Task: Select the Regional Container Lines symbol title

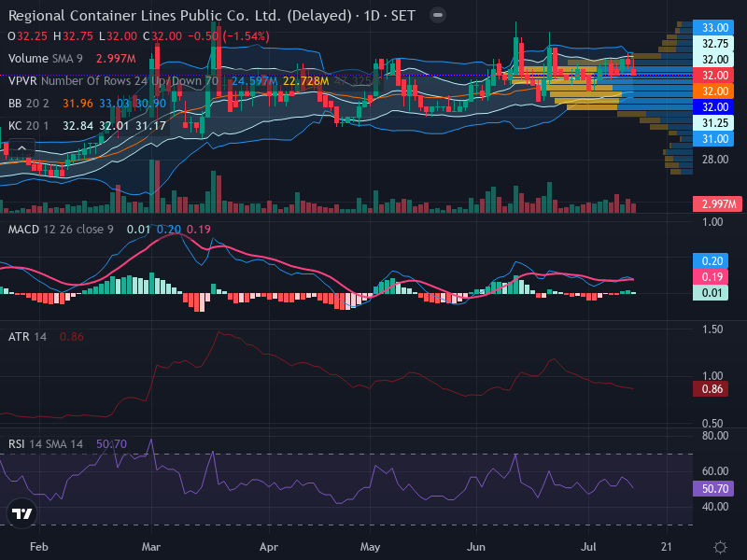Action: click(x=212, y=16)
